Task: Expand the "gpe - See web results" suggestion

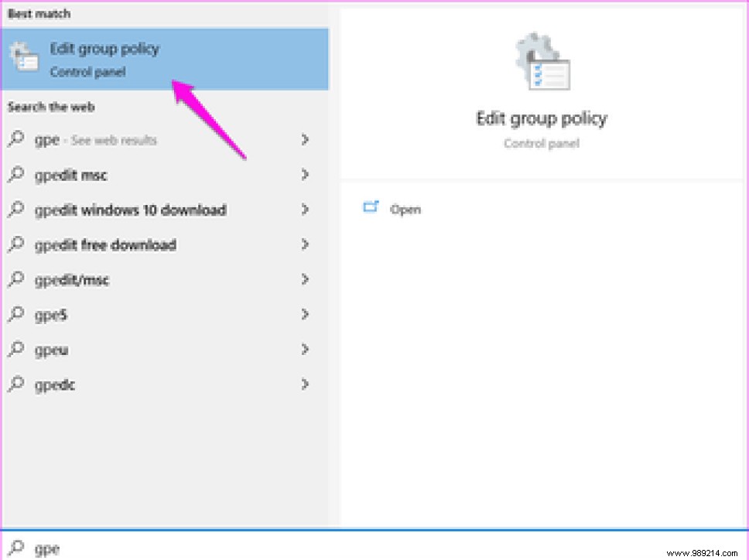Action: [306, 140]
